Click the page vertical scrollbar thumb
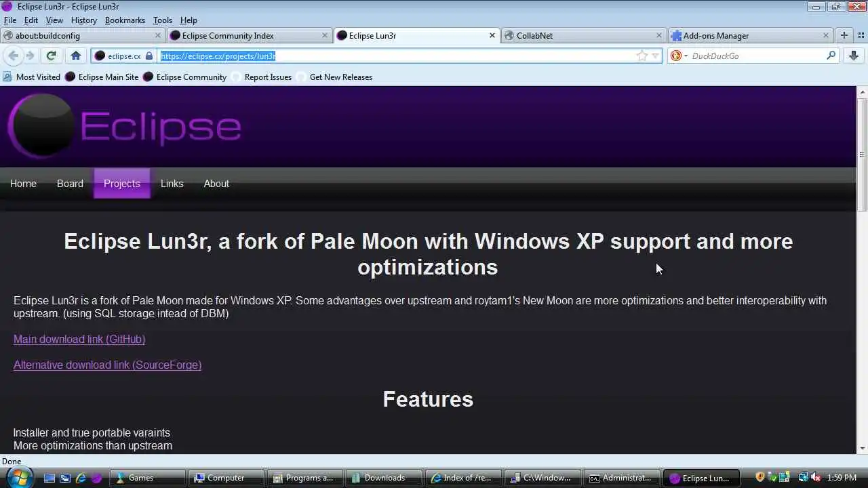Viewport: 868px width, 488px height. click(863, 155)
